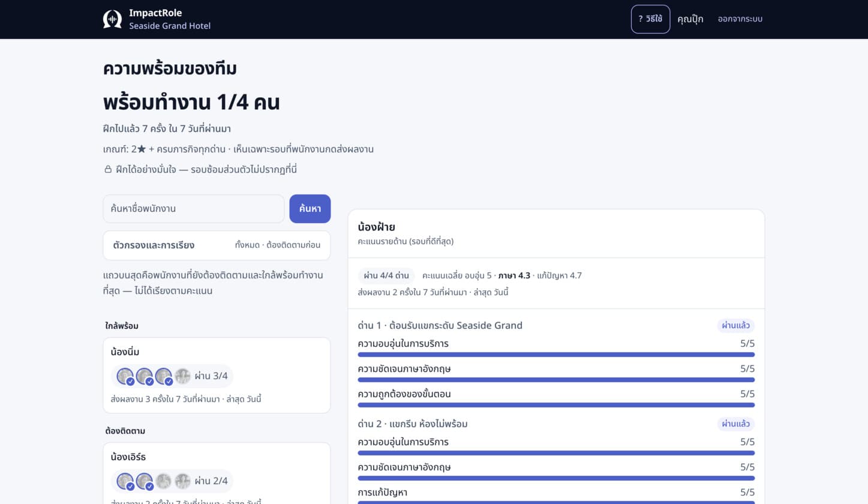Focus the ค้นหาชื่อพนักงาน search field

pyautogui.click(x=194, y=209)
